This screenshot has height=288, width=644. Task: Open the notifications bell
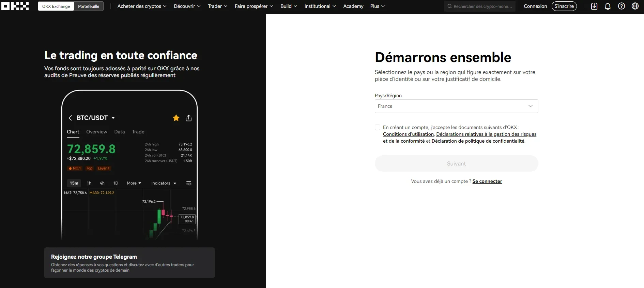tap(608, 6)
